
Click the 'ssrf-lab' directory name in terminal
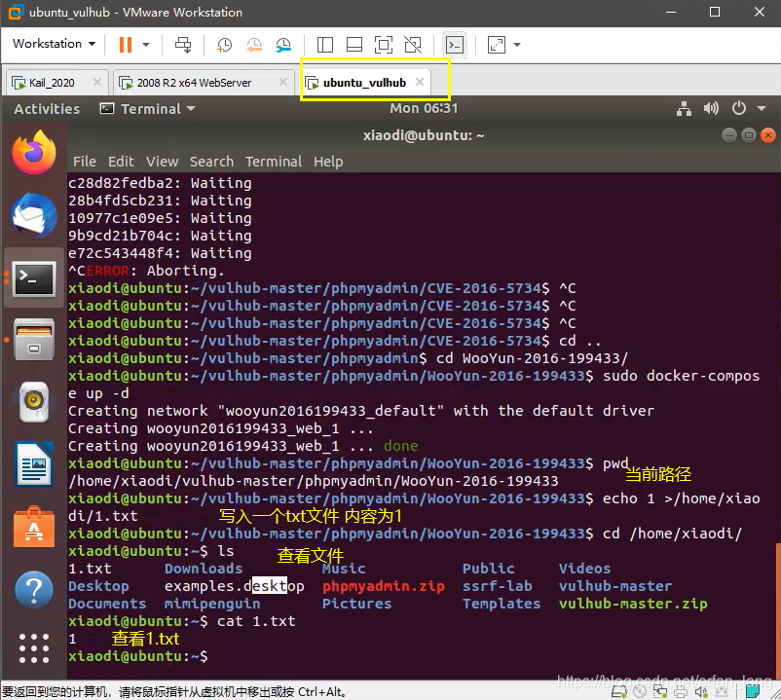497,586
